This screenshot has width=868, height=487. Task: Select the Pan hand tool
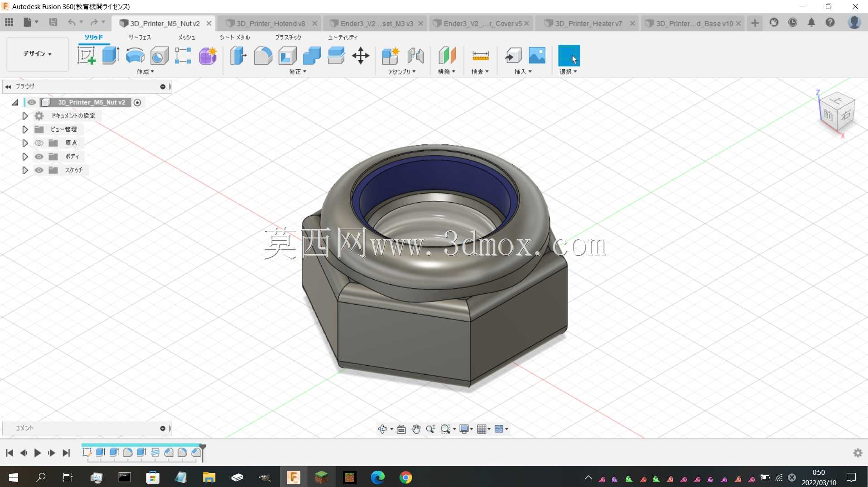(x=416, y=429)
